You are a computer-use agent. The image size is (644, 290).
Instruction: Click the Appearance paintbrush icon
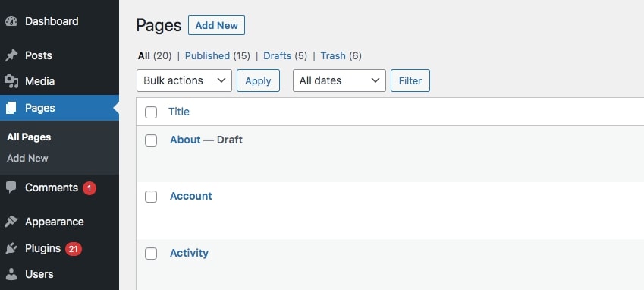pyautogui.click(x=11, y=222)
